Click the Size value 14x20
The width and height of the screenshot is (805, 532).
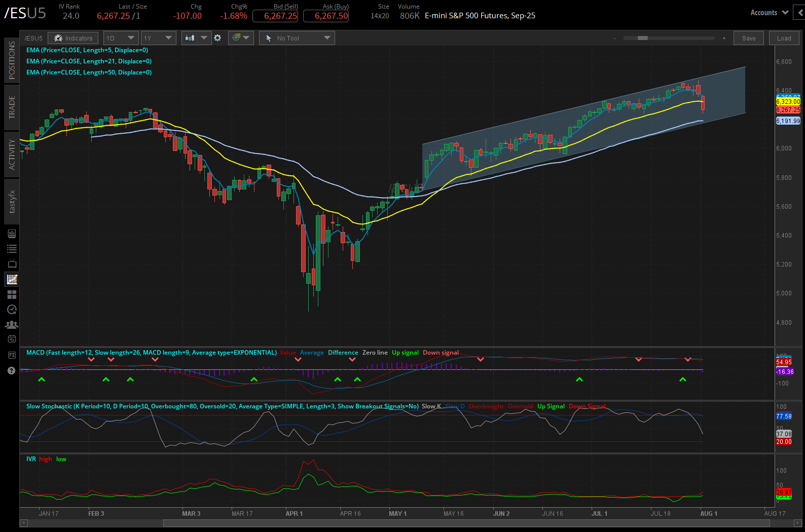point(380,16)
